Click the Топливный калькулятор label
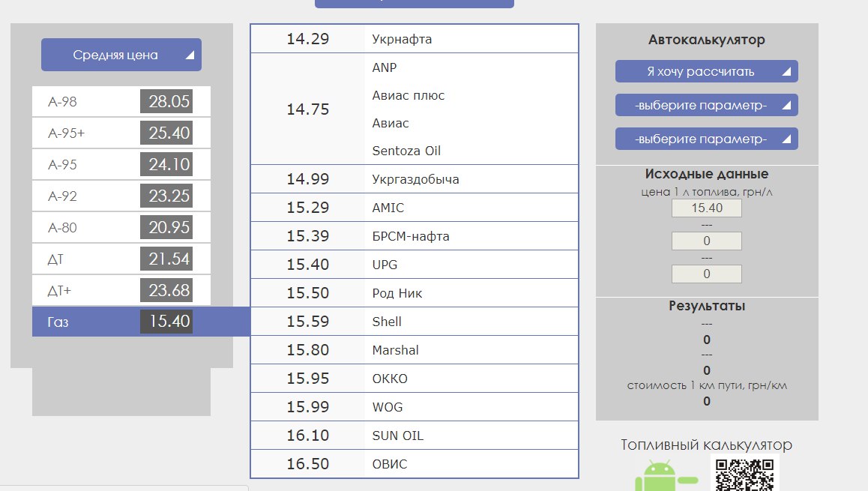Screen dimensions: 868x491 [x=706, y=445]
